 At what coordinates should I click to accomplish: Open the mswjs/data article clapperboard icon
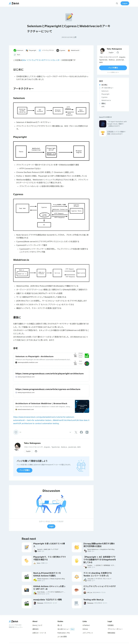[x=27, y=603]
